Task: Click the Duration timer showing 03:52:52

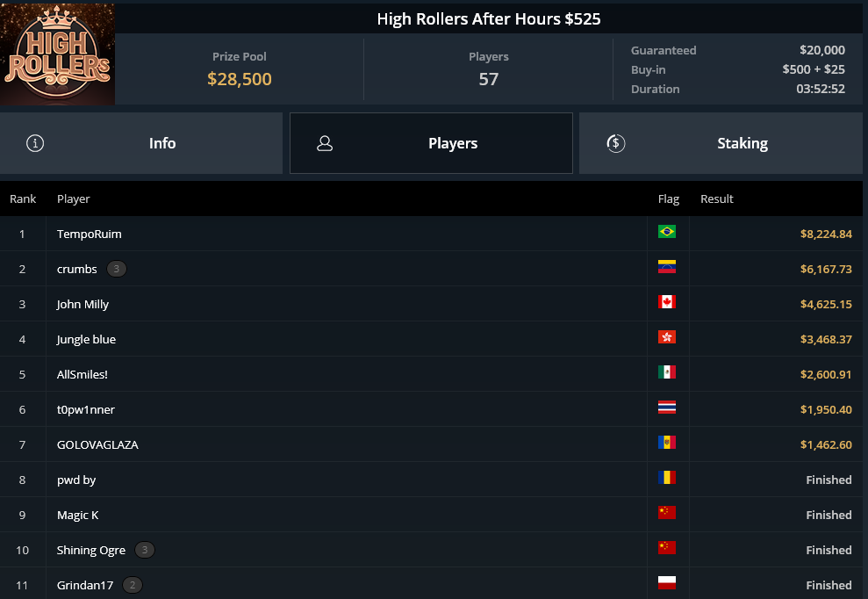Action: click(822, 89)
